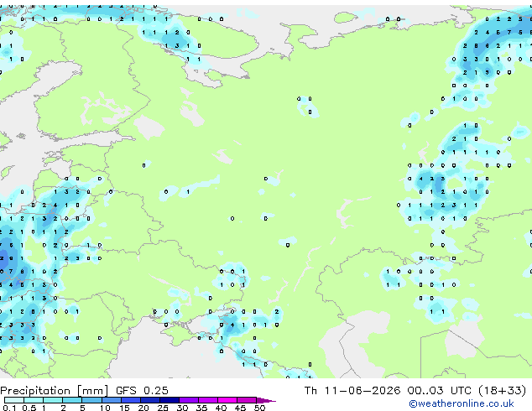Click the legend value label "25"
Screen dimensions: 532x411
coord(163,408)
